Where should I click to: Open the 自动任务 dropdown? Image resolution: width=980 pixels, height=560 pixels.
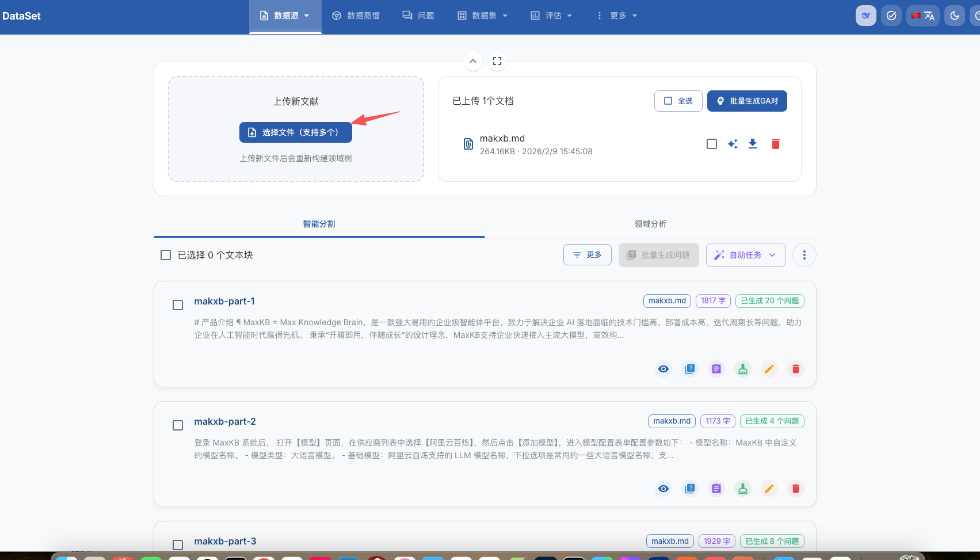[x=746, y=255]
